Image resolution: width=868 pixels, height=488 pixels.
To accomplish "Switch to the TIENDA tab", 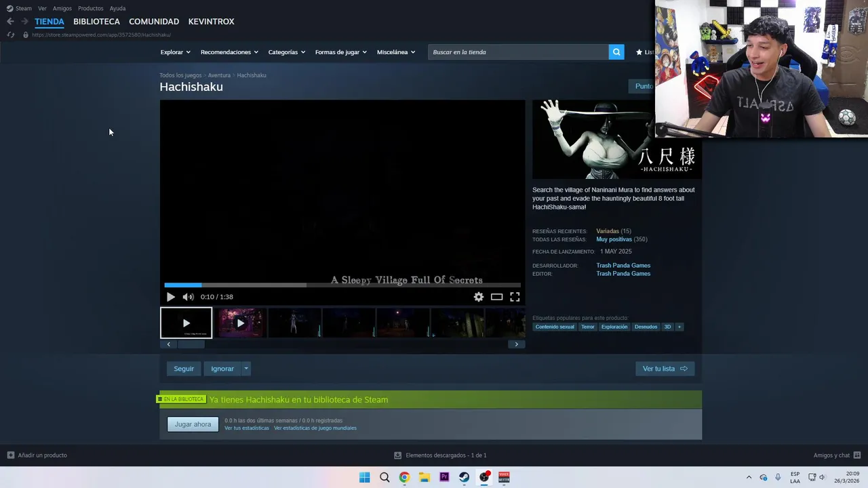I will [50, 22].
